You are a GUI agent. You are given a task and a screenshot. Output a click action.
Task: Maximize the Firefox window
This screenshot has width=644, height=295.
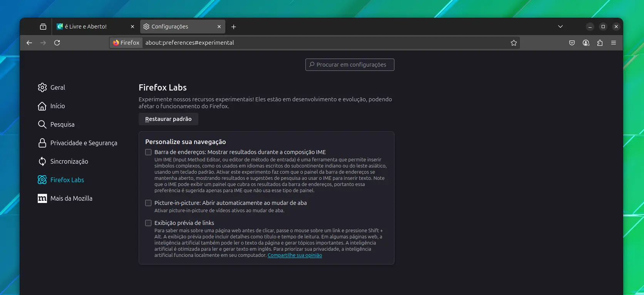(603, 27)
